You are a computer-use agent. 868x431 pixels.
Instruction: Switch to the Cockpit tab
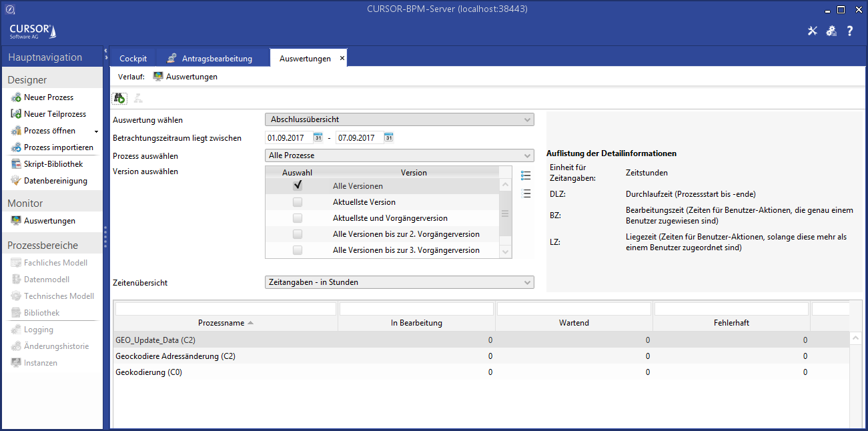coord(133,59)
